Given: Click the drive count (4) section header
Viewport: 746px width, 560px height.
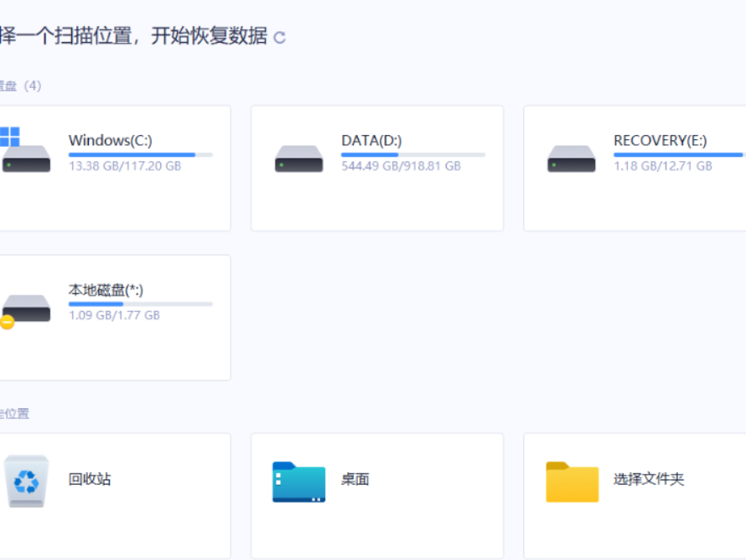Looking at the screenshot, I should tap(20, 86).
